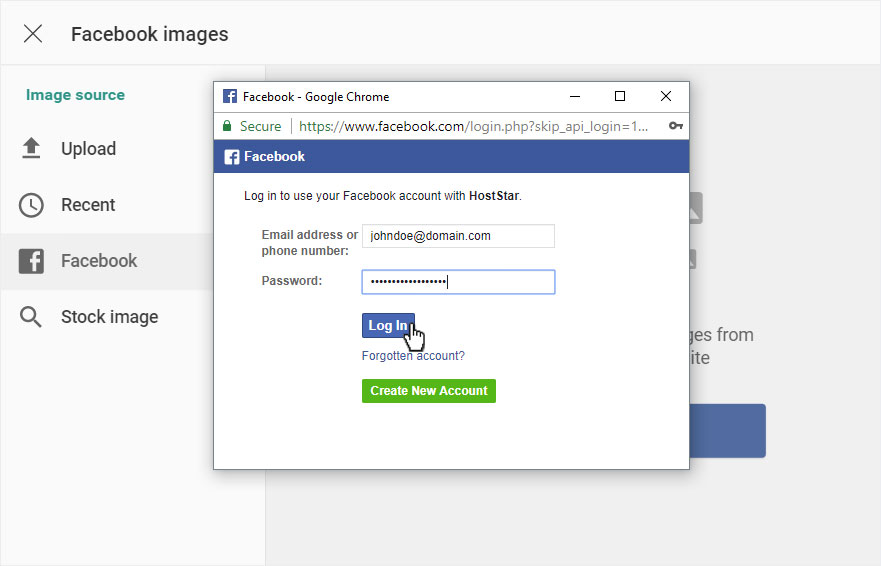The image size is (881, 566).
Task: Click the green Secure padlock icon
Action: pyautogui.click(x=227, y=126)
